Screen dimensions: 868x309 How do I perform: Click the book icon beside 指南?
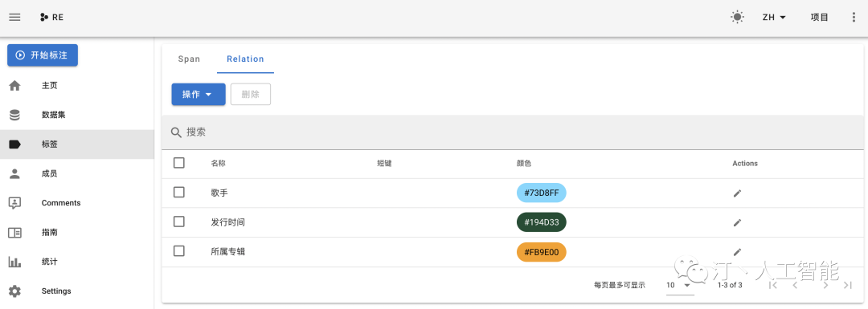coord(15,232)
